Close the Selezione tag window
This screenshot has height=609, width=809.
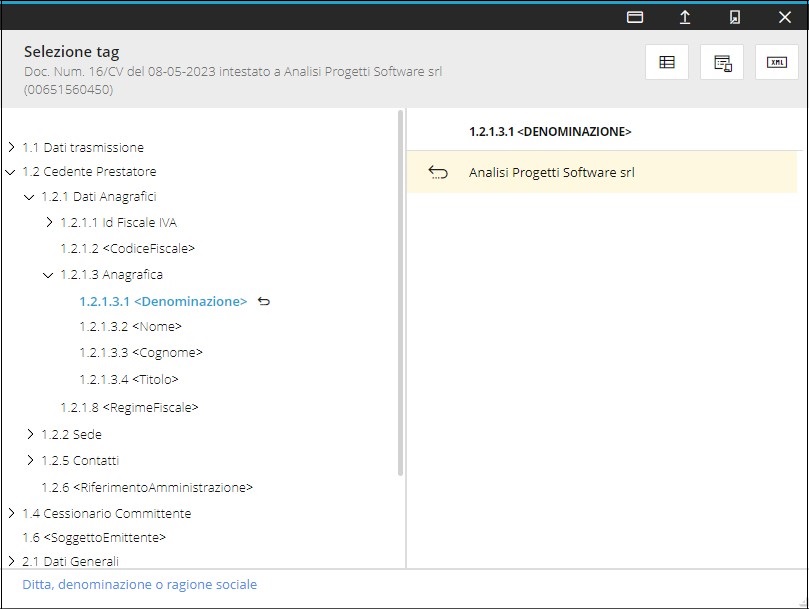[x=784, y=17]
